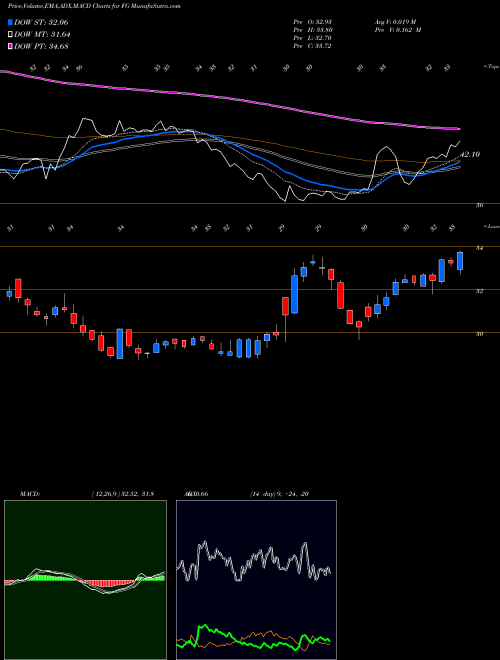This screenshot has height=660, width=500.
Task: Click the magenta DOW PT legend swatch
Action: pyautogui.click(x=10, y=46)
